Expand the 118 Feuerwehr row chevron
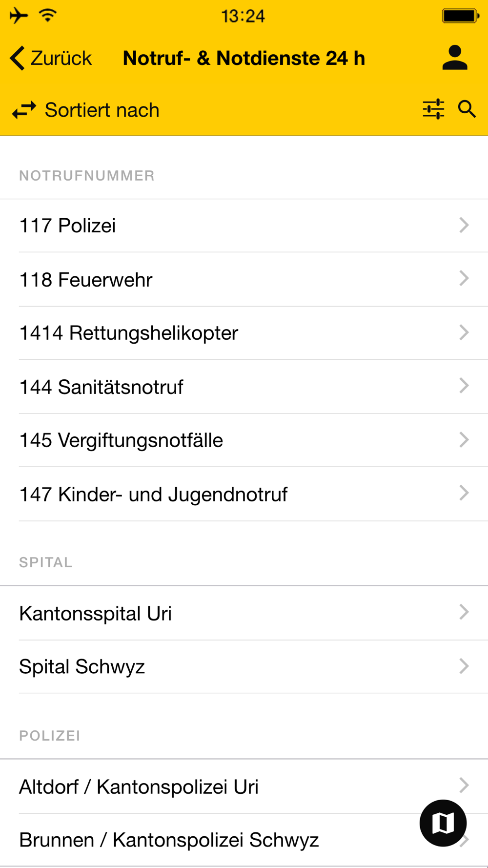The width and height of the screenshot is (488, 868). [464, 278]
